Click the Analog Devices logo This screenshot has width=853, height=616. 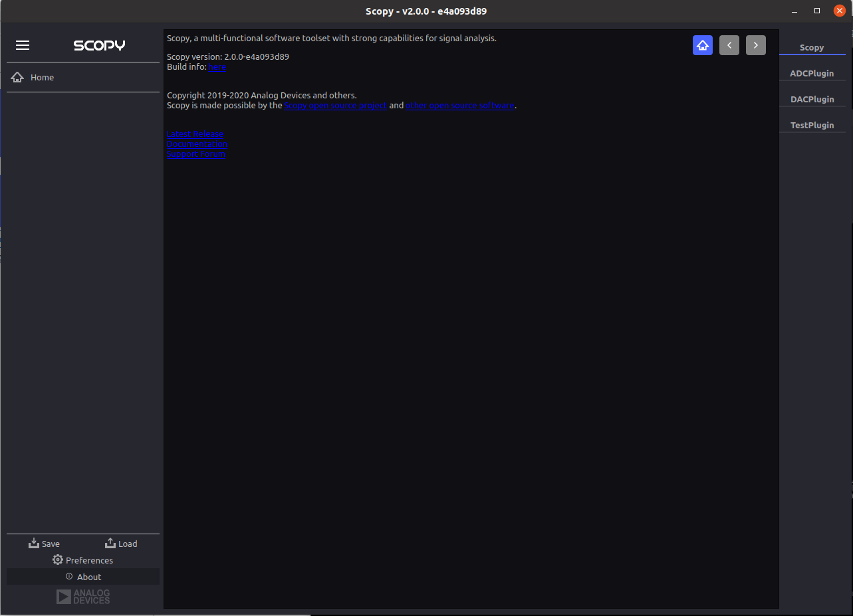(x=83, y=597)
